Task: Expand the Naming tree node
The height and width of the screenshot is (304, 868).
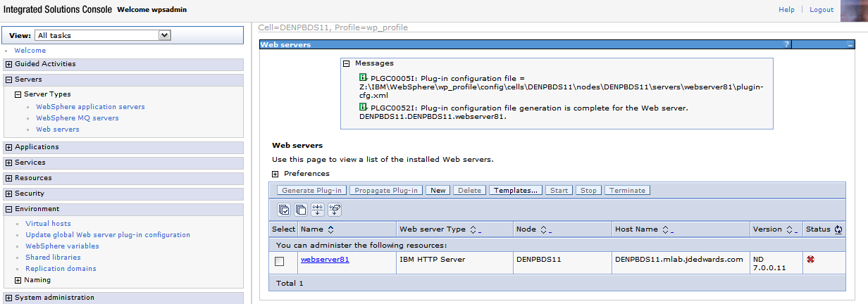Action: 18,280
